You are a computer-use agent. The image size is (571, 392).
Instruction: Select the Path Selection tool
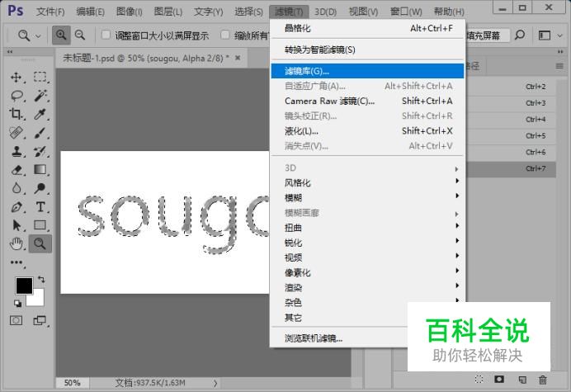click(16, 225)
